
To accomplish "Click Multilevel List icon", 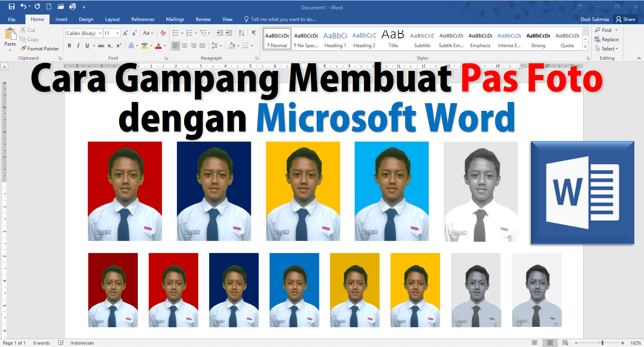I will [203, 33].
